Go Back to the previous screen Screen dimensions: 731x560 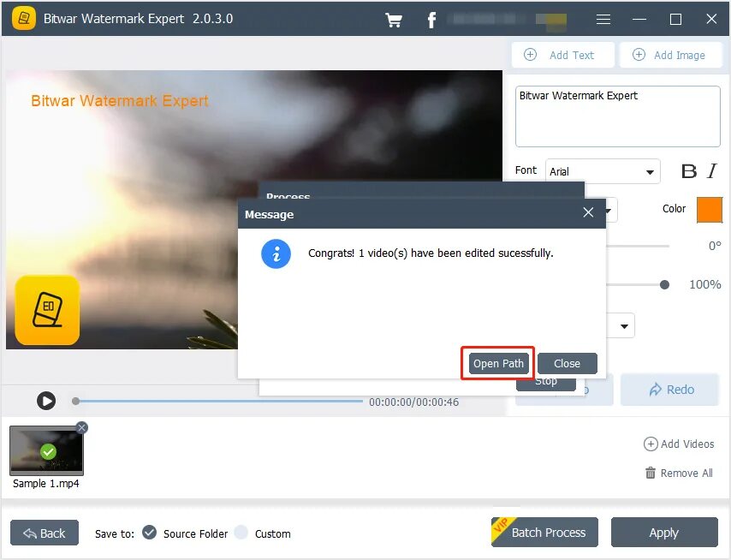click(x=45, y=533)
